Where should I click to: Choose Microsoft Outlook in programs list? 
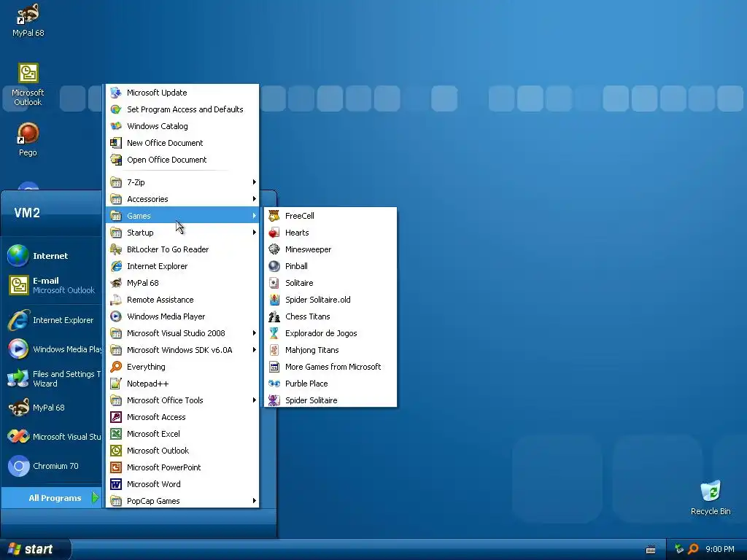(182, 451)
